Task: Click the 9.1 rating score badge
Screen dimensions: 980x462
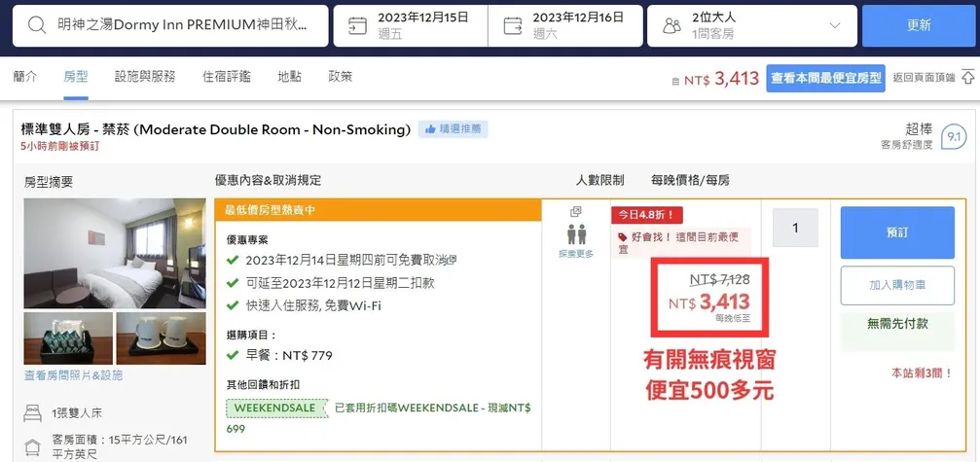Action: point(954,137)
